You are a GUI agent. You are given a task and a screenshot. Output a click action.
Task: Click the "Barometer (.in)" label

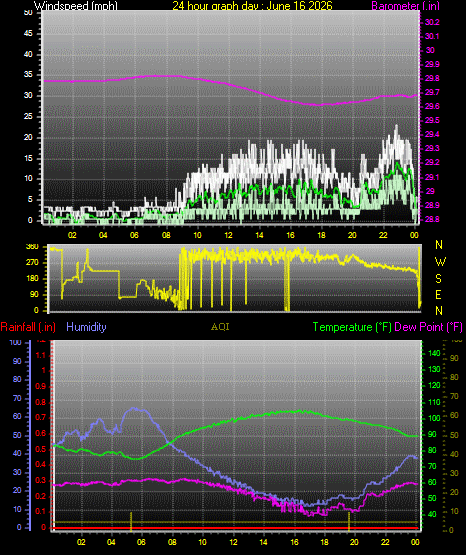pyautogui.click(x=405, y=6)
